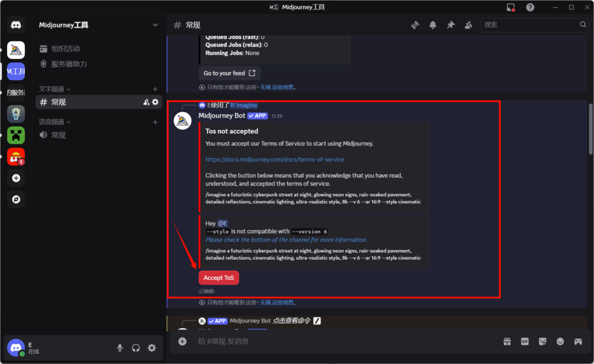Invite people to the 常规 text channel
594x364 pixels.
coord(146,102)
